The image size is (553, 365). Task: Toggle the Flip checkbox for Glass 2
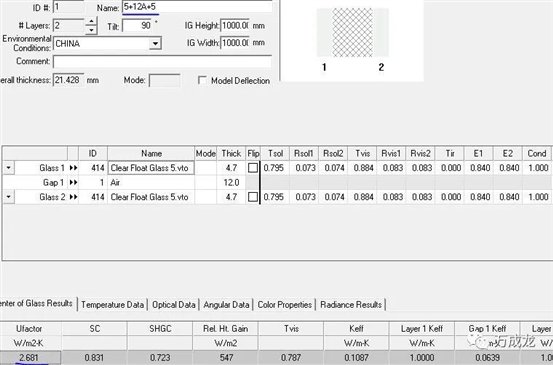point(253,197)
